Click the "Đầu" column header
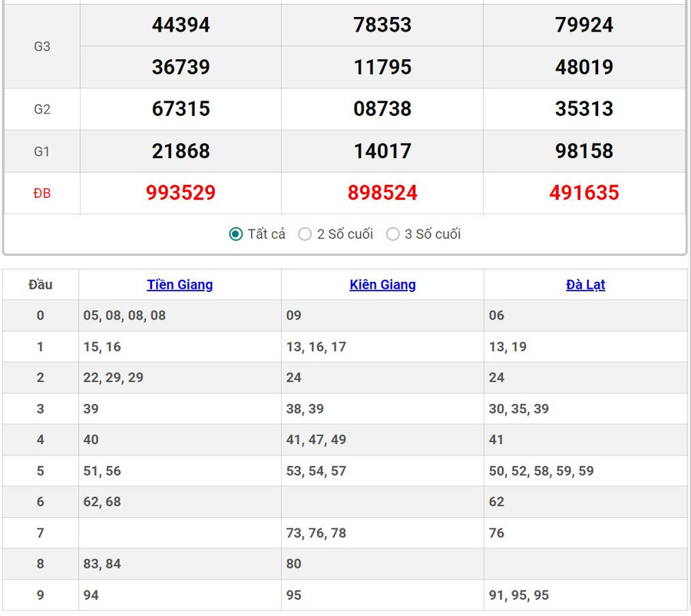Viewport: 691px width, 616px height. pyautogui.click(x=41, y=284)
